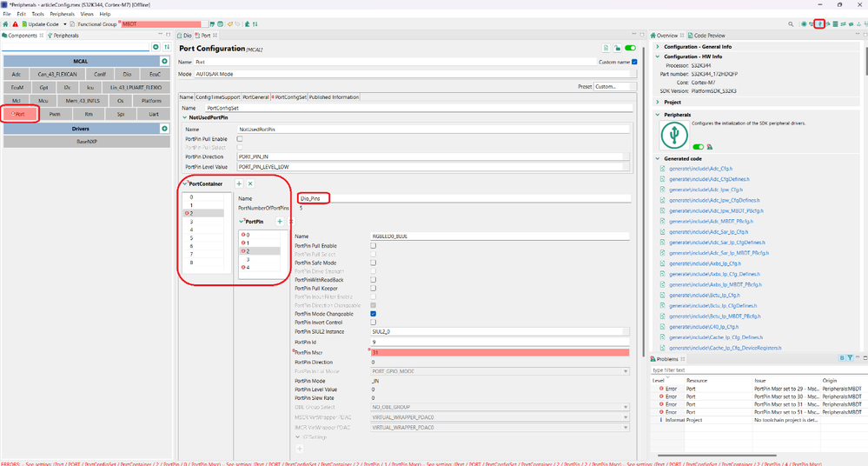The width and height of the screenshot is (868, 466).
Task: Switch to the Dio editor tab
Action: tap(185, 35)
